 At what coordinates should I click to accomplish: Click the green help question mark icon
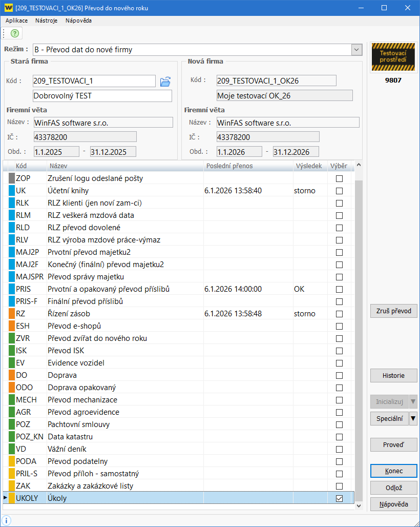click(x=14, y=33)
